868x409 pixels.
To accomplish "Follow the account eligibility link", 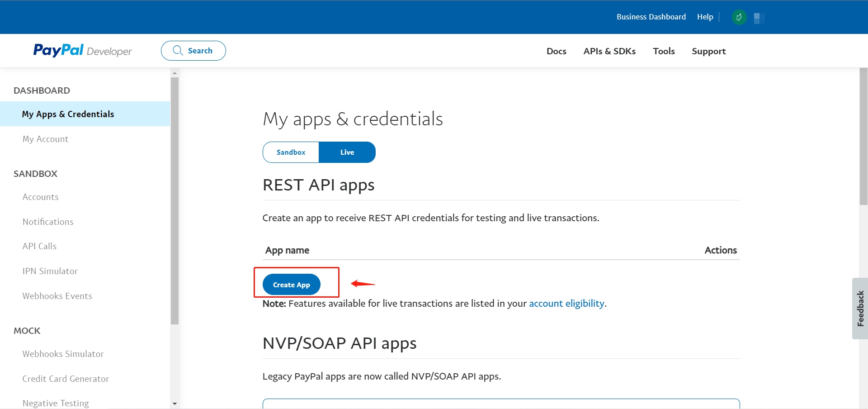I will [x=566, y=304].
